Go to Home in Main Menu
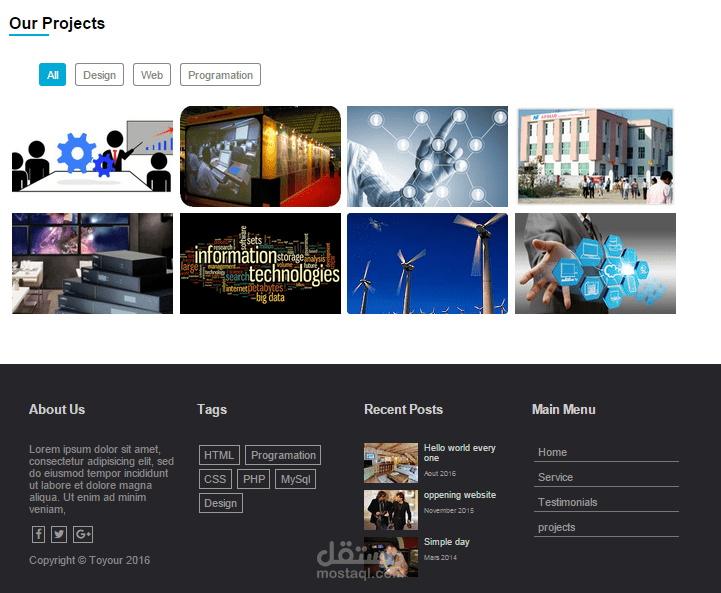The image size is (721, 593). coord(606,452)
